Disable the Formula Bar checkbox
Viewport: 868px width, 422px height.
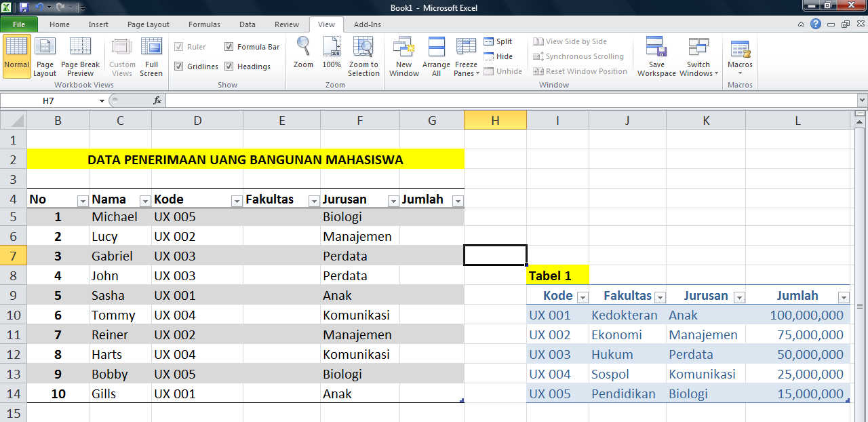point(229,46)
